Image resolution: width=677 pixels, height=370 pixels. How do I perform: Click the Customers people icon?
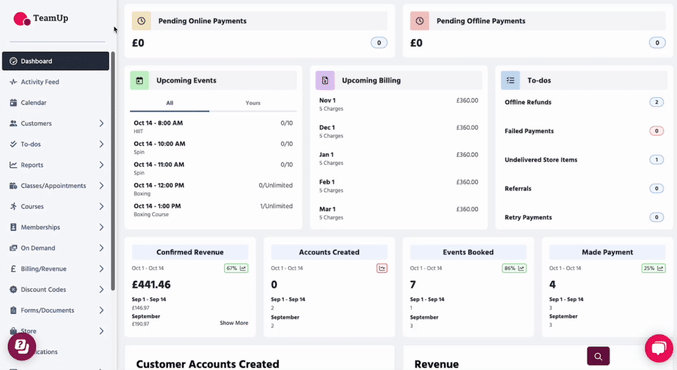[13, 123]
